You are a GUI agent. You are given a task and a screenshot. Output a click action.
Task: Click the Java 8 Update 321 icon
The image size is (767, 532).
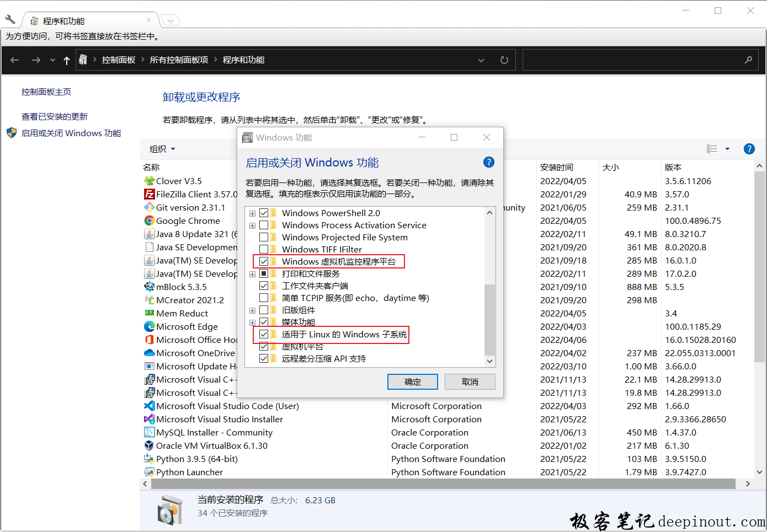click(x=149, y=234)
